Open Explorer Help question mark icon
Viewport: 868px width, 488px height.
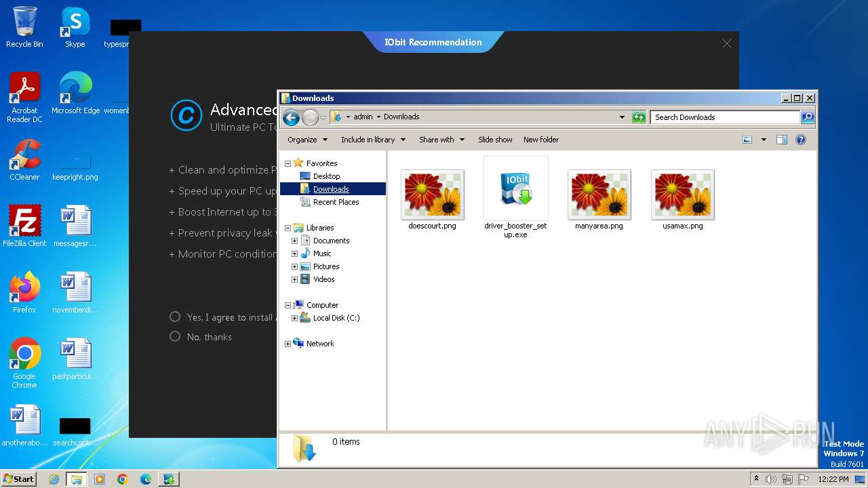(801, 140)
